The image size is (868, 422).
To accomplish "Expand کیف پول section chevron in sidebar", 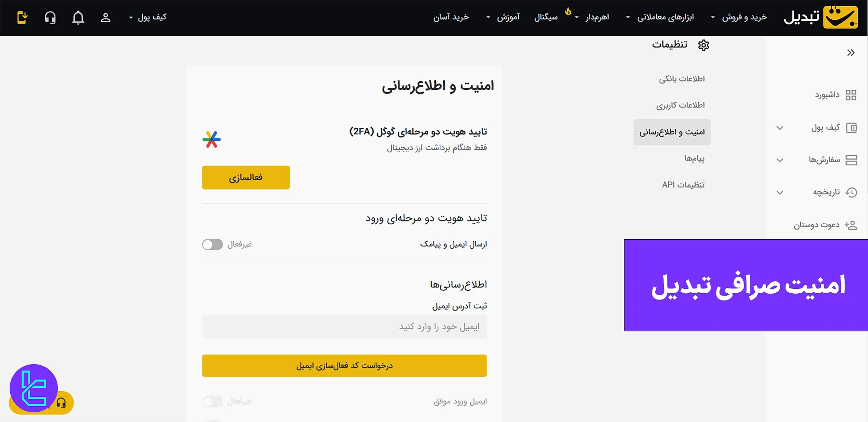I will click(x=780, y=128).
